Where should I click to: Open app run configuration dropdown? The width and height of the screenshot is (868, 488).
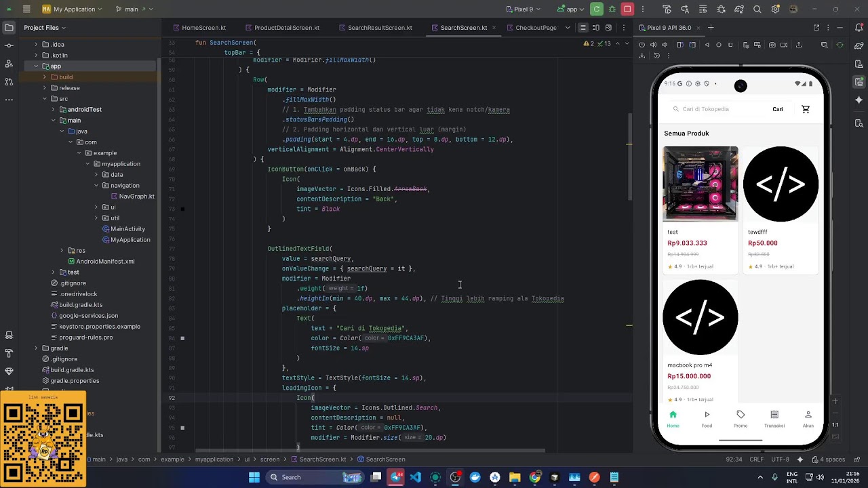(x=571, y=9)
